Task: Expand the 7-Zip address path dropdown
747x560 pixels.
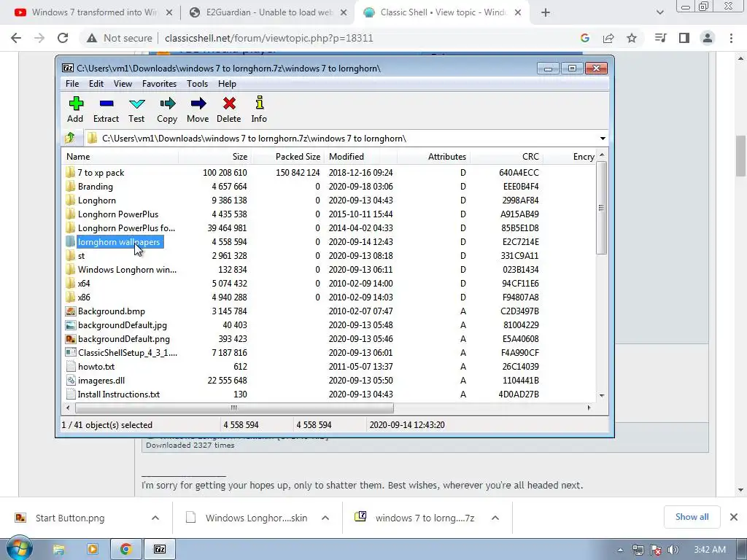Action: [603, 138]
